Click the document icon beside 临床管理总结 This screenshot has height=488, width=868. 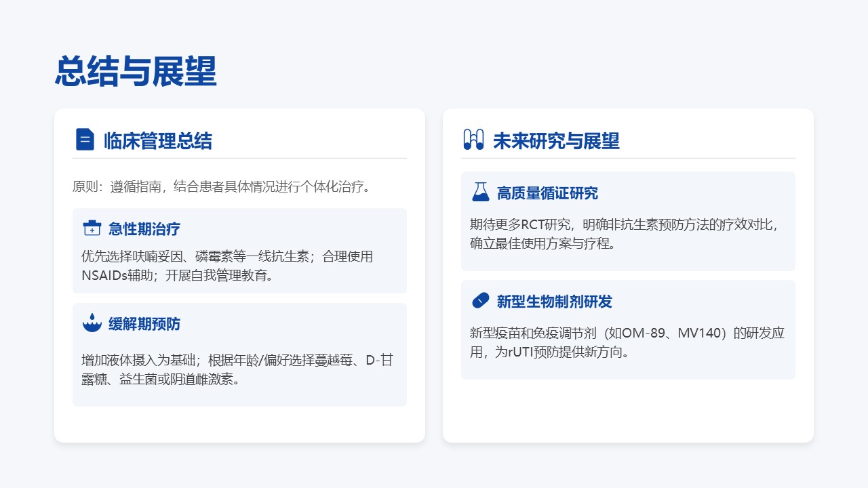[85, 140]
